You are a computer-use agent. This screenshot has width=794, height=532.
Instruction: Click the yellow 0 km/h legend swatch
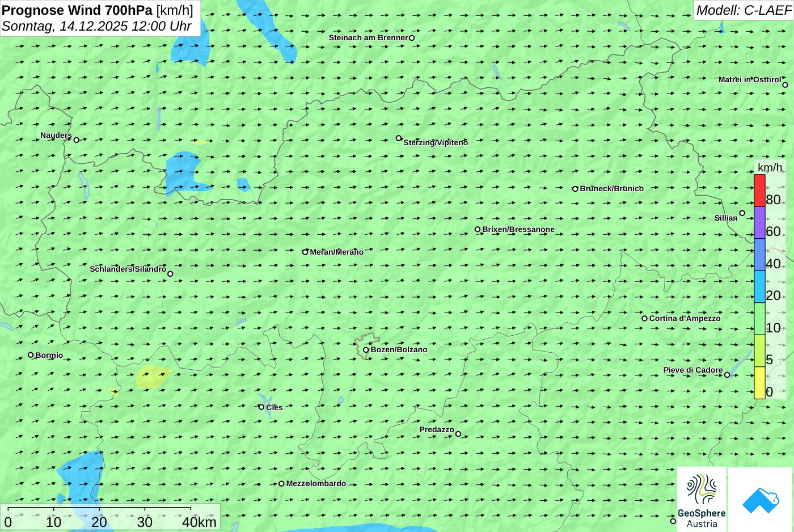(x=759, y=383)
